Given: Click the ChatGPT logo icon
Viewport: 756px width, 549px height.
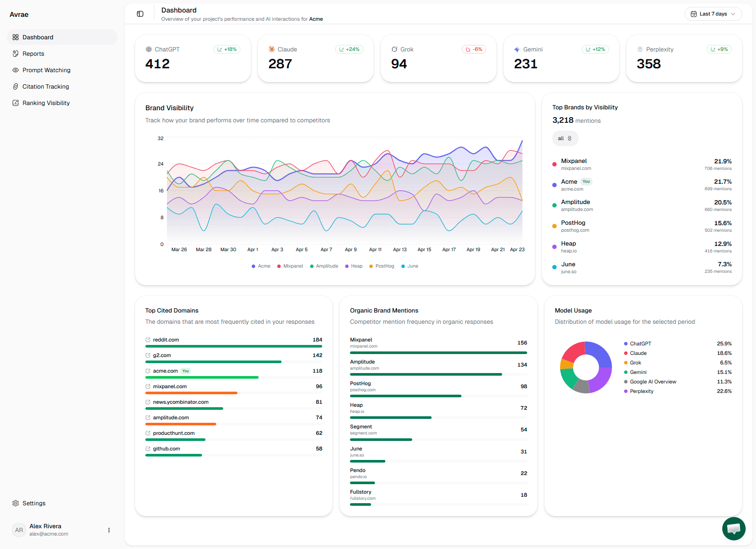Looking at the screenshot, I should click(149, 49).
